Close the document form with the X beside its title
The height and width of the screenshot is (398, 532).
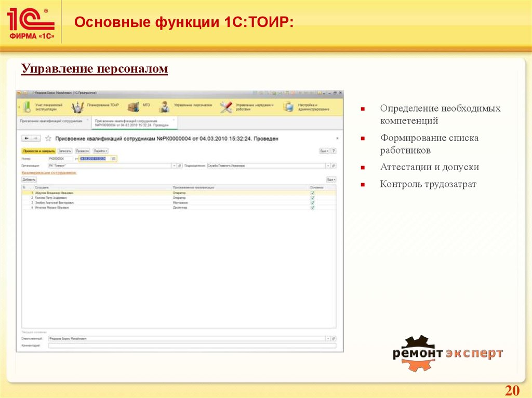point(337,139)
